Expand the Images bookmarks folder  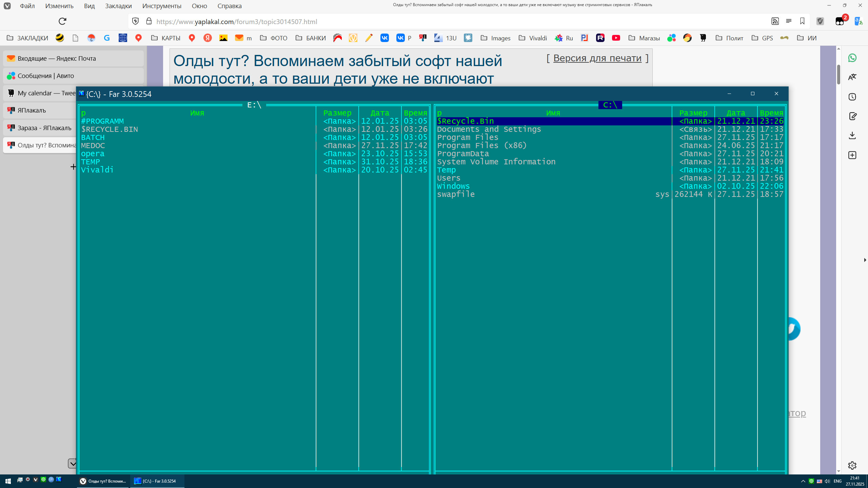click(496, 38)
